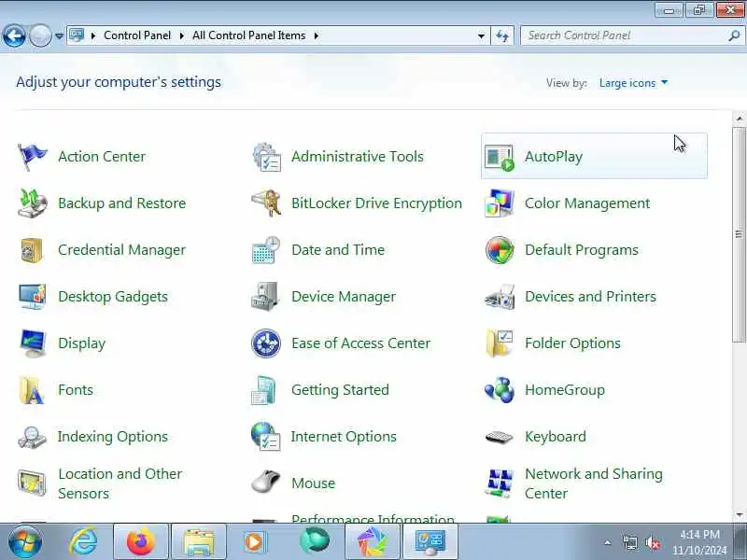Expand the arrow before 'Control Panel' breadcrumb
This screenshot has height=560, width=747.
pyautogui.click(x=93, y=35)
